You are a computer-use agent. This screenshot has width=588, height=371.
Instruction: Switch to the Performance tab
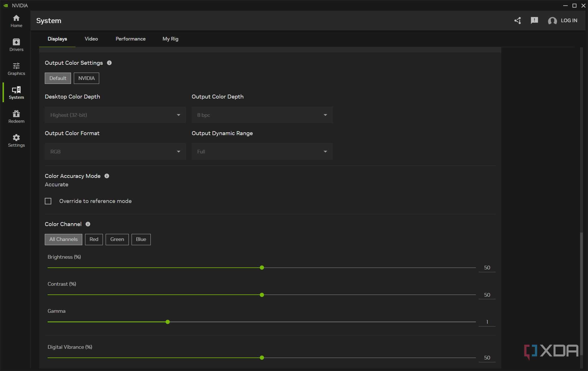130,39
